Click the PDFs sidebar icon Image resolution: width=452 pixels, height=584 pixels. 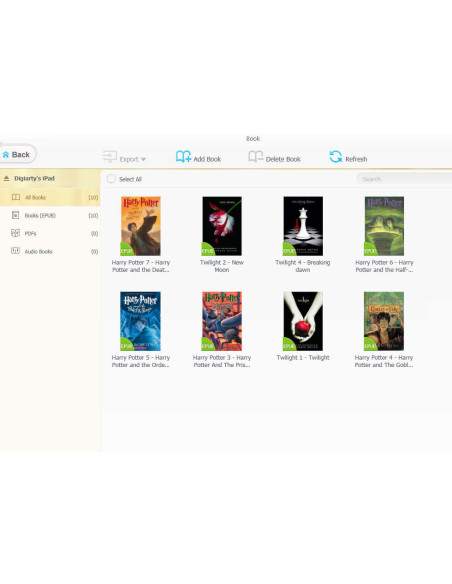click(15, 233)
